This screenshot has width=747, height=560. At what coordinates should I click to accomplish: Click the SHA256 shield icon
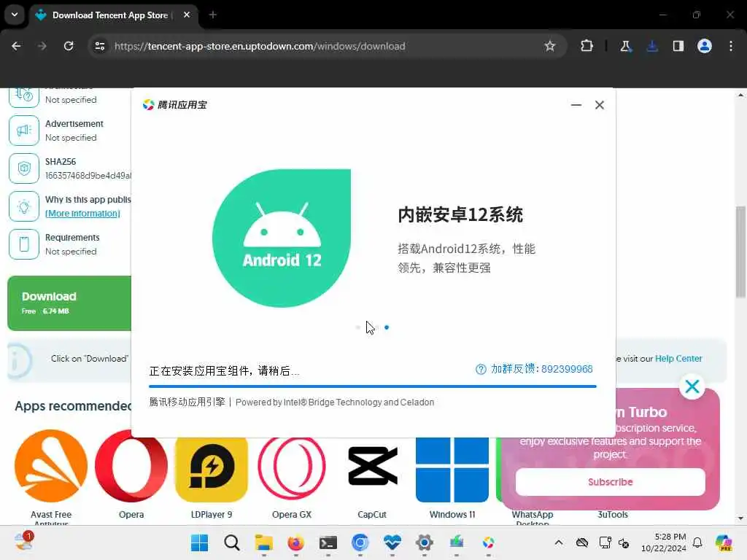24,168
